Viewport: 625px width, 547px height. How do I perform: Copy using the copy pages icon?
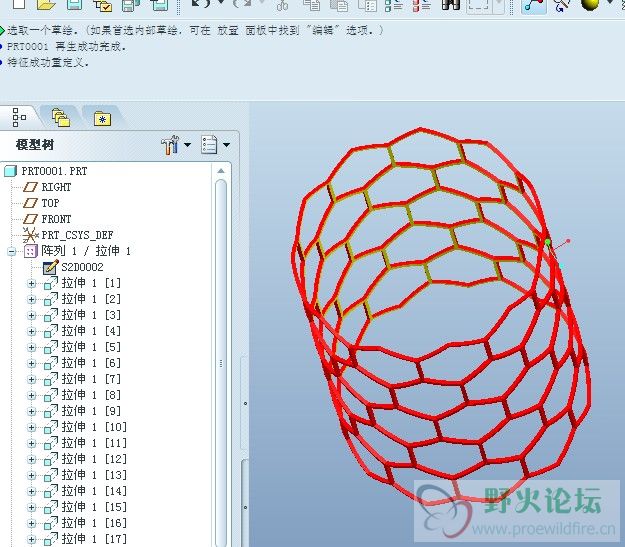coord(312,5)
